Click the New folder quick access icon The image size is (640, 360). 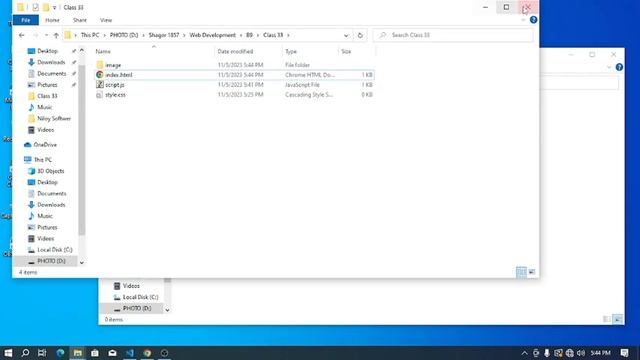pos(46,7)
